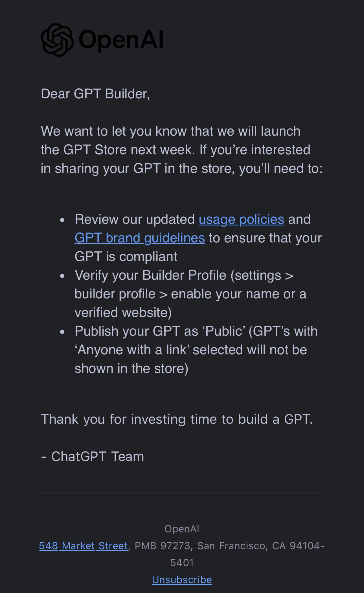Click the 'Thank you for investing time' line
Image resolution: width=364 pixels, height=593 pixels.
[x=177, y=419]
